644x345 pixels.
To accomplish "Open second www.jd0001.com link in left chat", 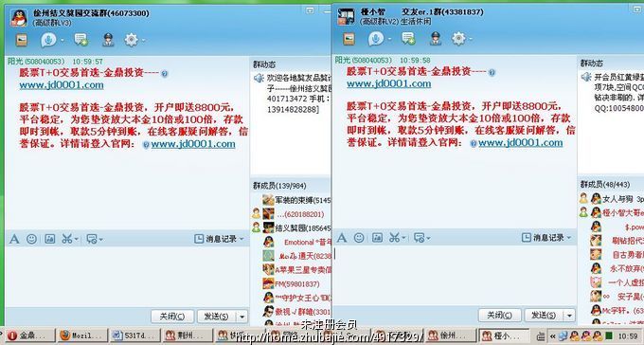I will [x=193, y=144].
